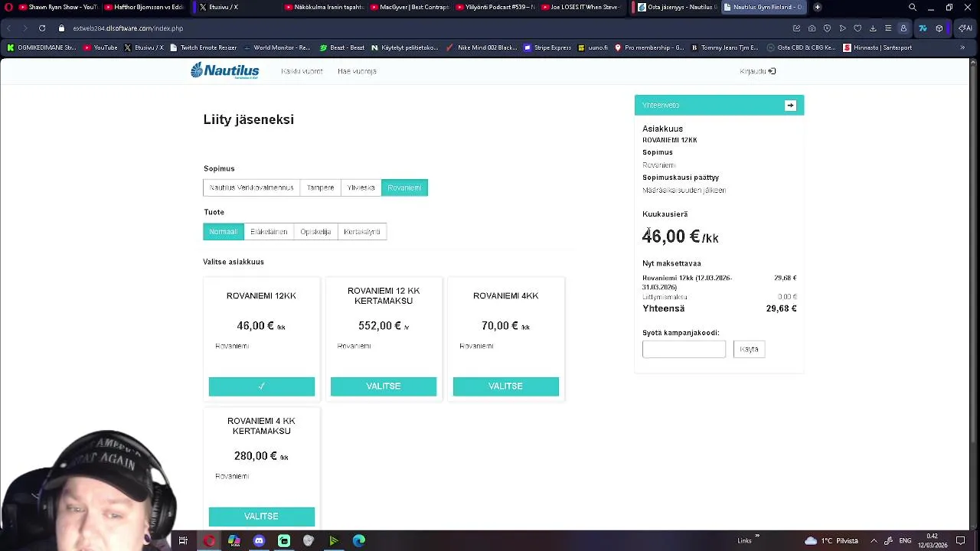Click the Liity jäseneksi heading
This screenshot has height=551, width=980.
click(249, 119)
